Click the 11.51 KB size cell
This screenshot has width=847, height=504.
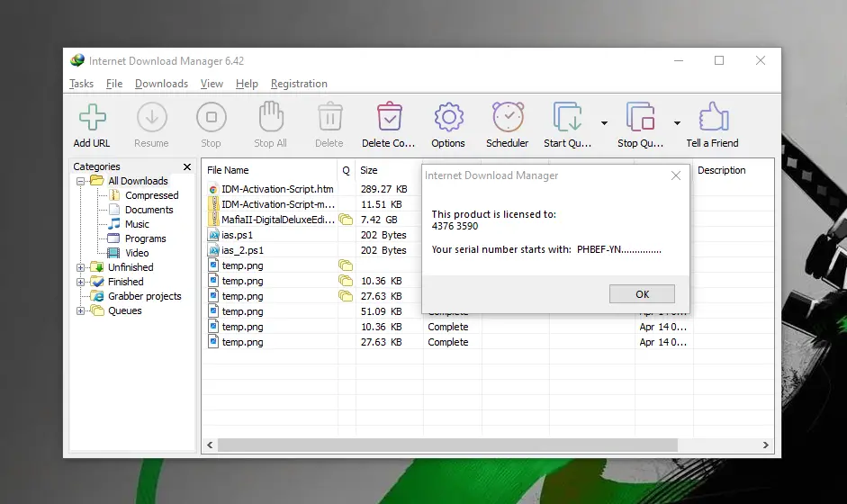(x=382, y=204)
